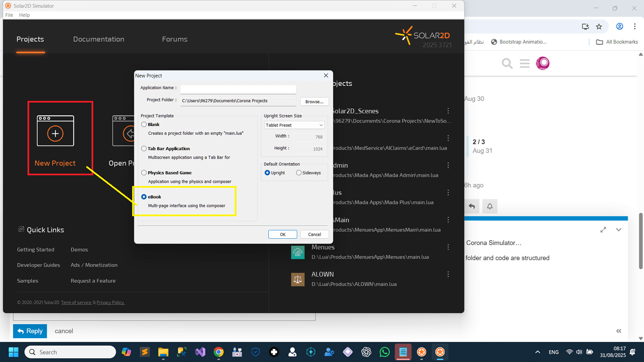This screenshot has width=644, height=362.
Task: Switch to the Documentation tab
Action: click(x=98, y=39)
